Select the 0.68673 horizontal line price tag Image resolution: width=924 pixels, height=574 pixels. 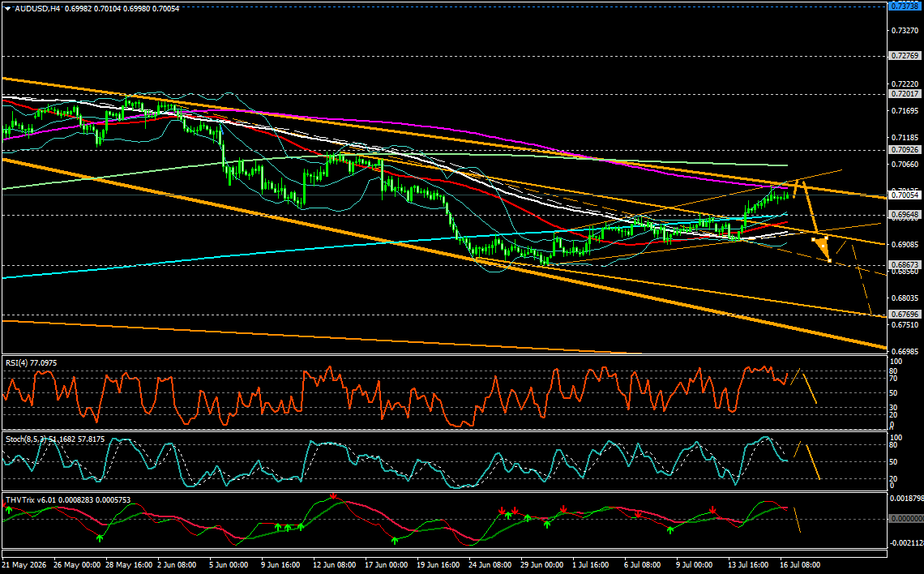click(x=905, y=265)
